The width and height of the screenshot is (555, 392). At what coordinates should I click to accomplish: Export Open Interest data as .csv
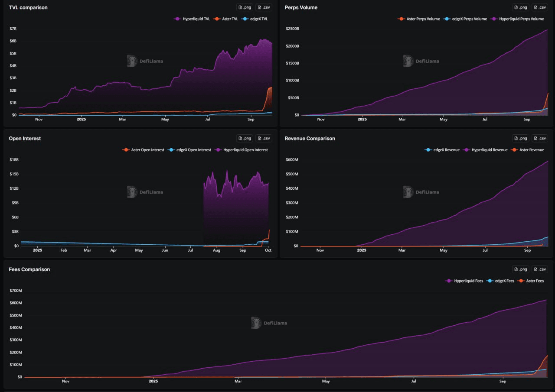264,138
